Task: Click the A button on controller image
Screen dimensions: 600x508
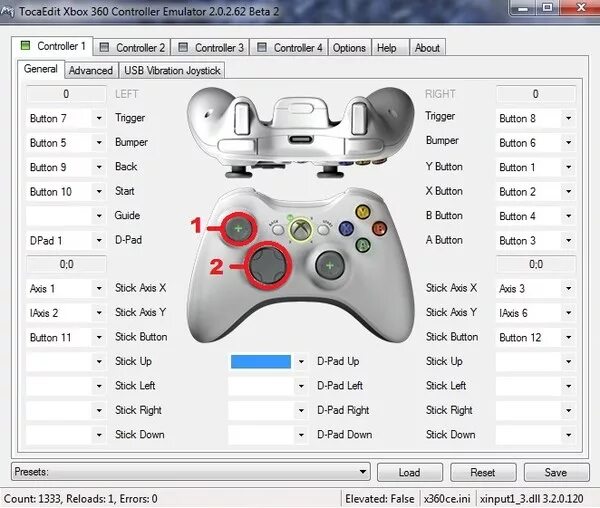Action: click(x=363, y=245)
